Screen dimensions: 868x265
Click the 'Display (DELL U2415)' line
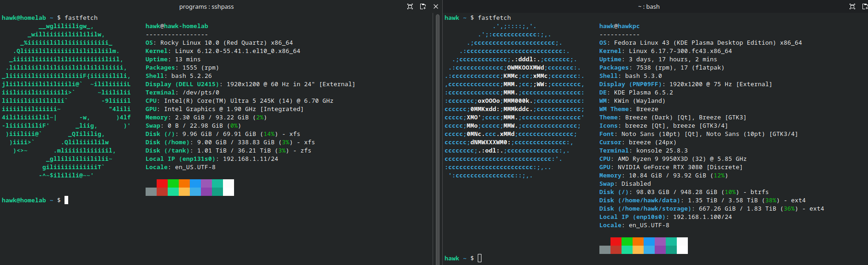(x=251, y=84)
